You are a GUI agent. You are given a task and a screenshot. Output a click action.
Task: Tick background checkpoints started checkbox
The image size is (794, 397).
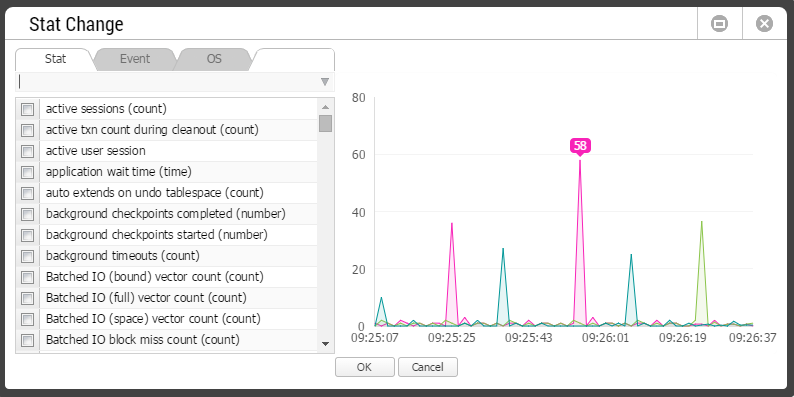(27, 235)
